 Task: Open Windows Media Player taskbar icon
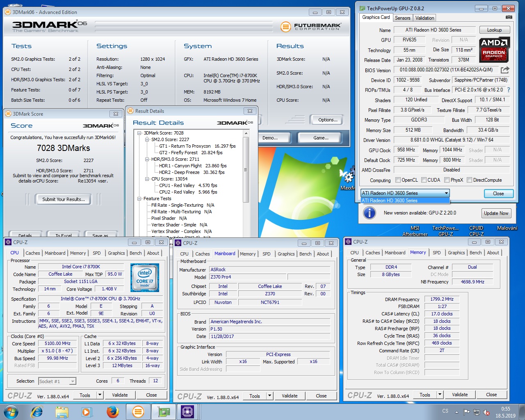coord(87,411)
